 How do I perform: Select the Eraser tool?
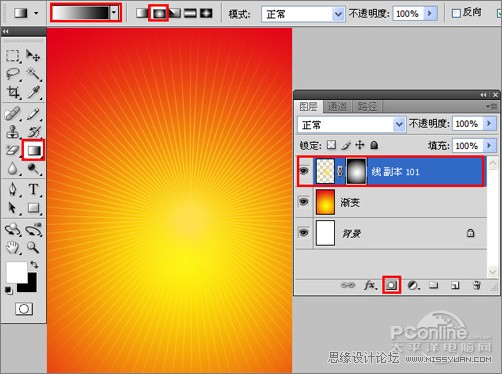(13, 150)
